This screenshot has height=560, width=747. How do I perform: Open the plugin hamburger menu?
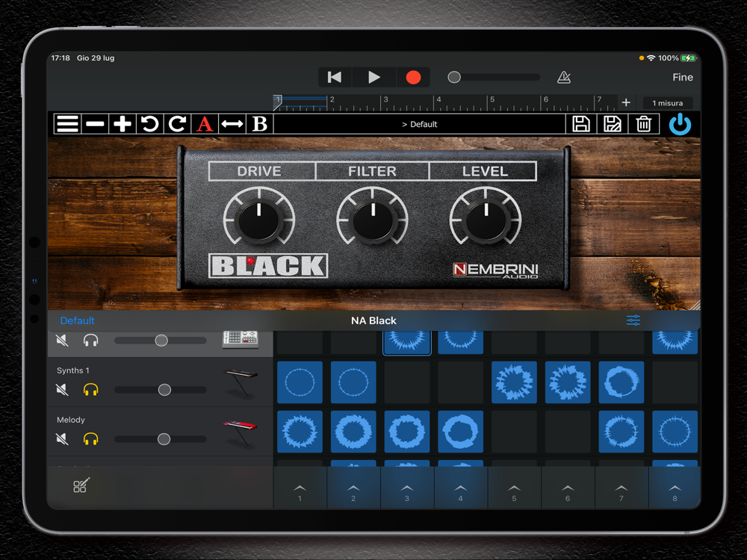pyautogui.click(x=67, y=124)
